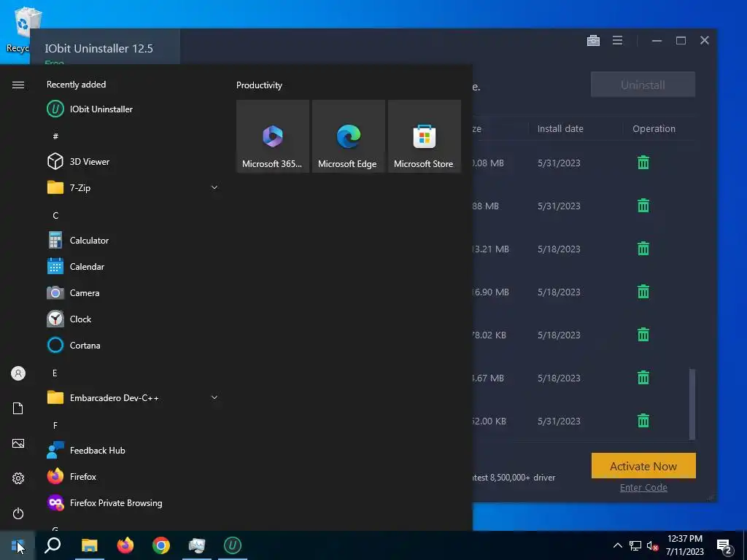
Task: Launch Firefox from the Start menu list
Action: click(x=132, y=477)
